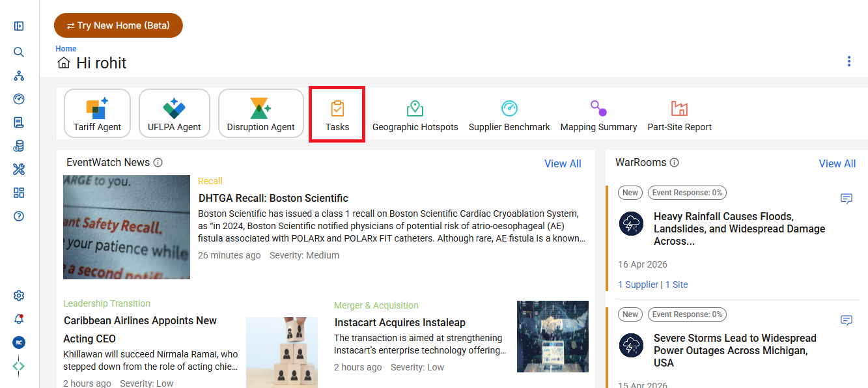View All EventWatch News
This screenshot has width=868, height=388.
click(x=563, y=163)
